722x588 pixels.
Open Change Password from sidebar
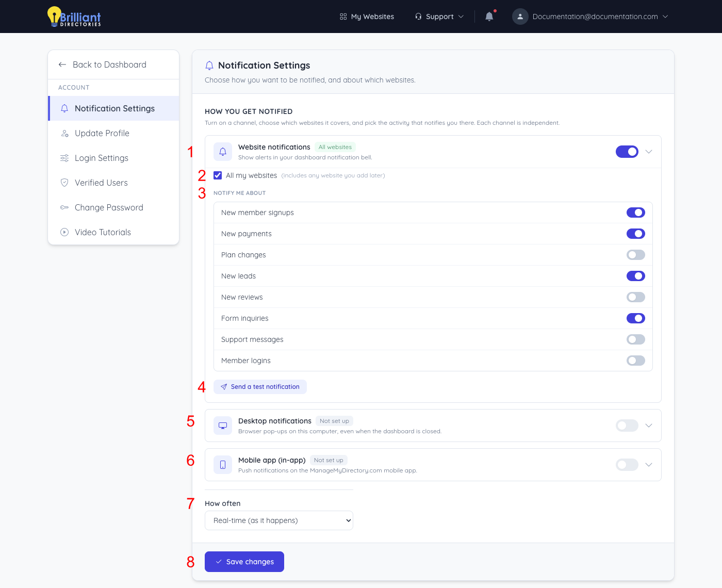(113, 207)
